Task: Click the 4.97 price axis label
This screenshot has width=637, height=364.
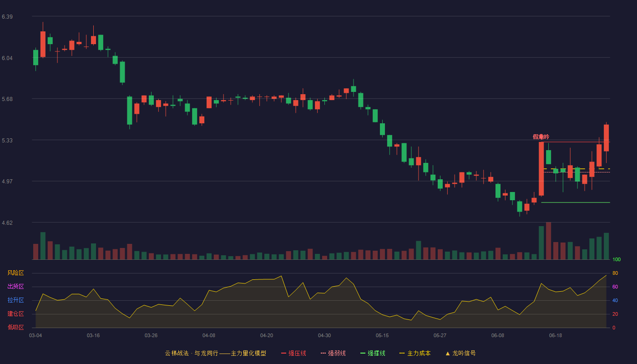Action: tap(7, 182)
